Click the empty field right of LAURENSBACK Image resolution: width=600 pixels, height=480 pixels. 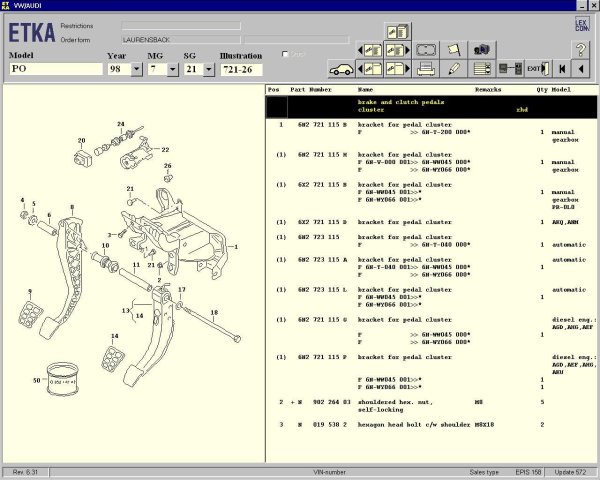click(x=297, y=40)
